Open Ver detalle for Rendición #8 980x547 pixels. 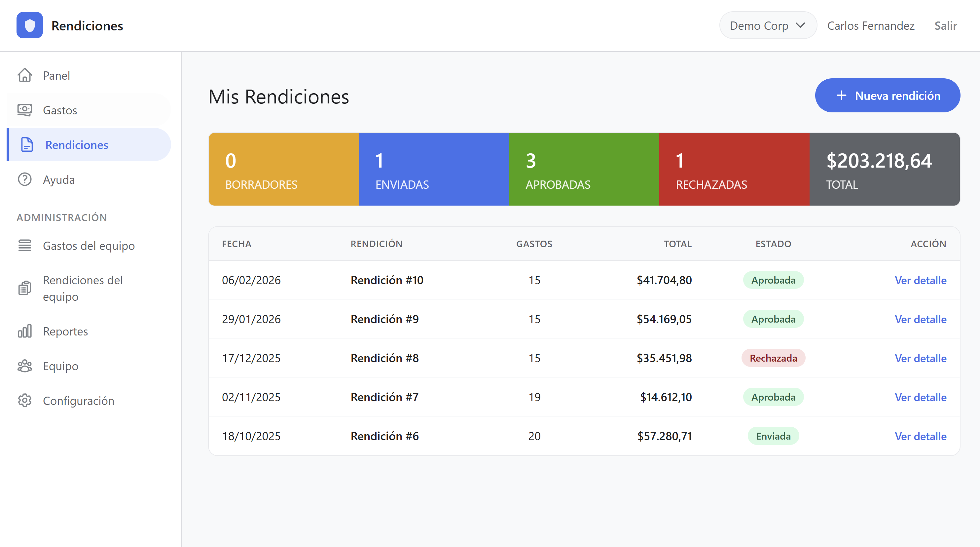pyautogui.click(x=921, y=358)
